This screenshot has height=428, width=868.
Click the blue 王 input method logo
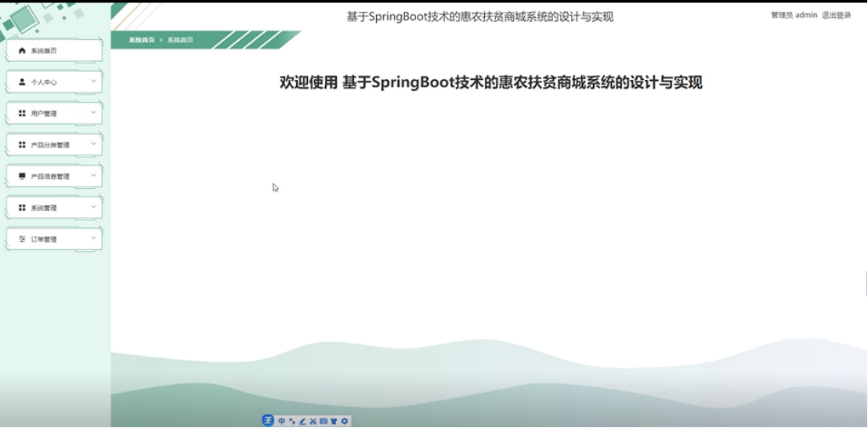[x=268, y=421]
